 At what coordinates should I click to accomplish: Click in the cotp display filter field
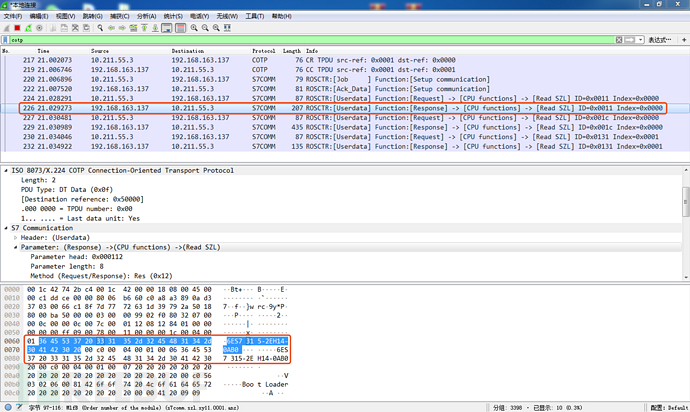click(x=300, y=39)
